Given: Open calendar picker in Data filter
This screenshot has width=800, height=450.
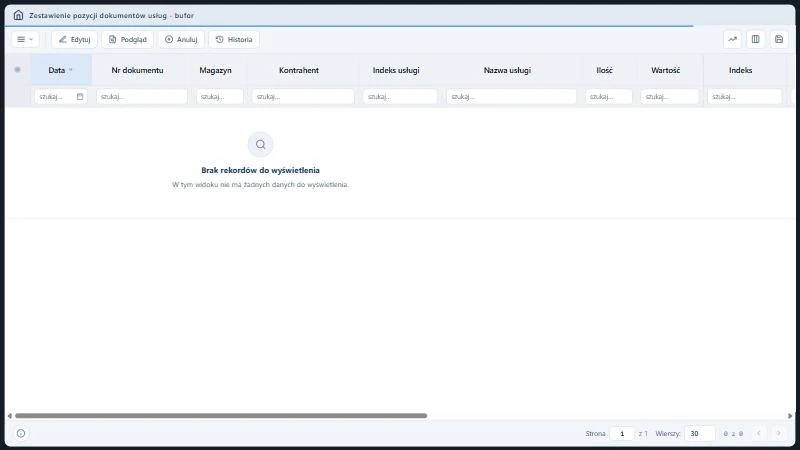Looking at the screenshot, I should click(x=80, y=96).
